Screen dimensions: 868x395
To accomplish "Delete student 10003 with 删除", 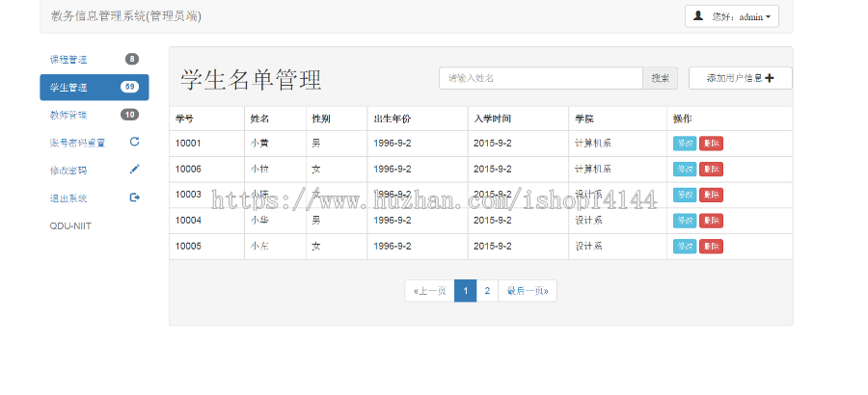I will [x=711, y=195].
